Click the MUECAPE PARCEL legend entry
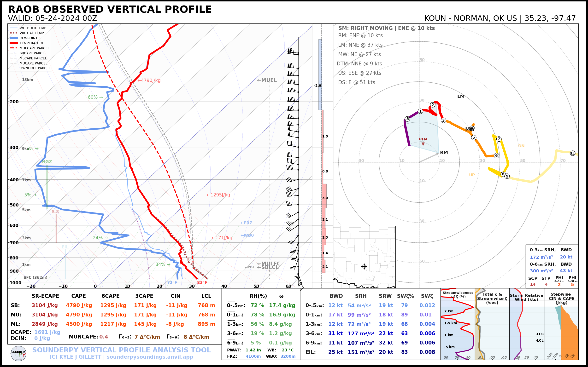The width and height of the screenshot is (588, 367). point(34,48)
